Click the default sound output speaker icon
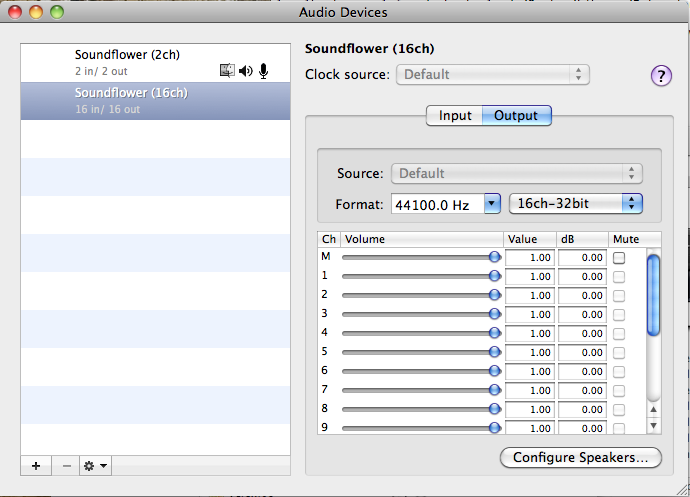The width and height of the screenshot is (690, 497). pos(246,71)
